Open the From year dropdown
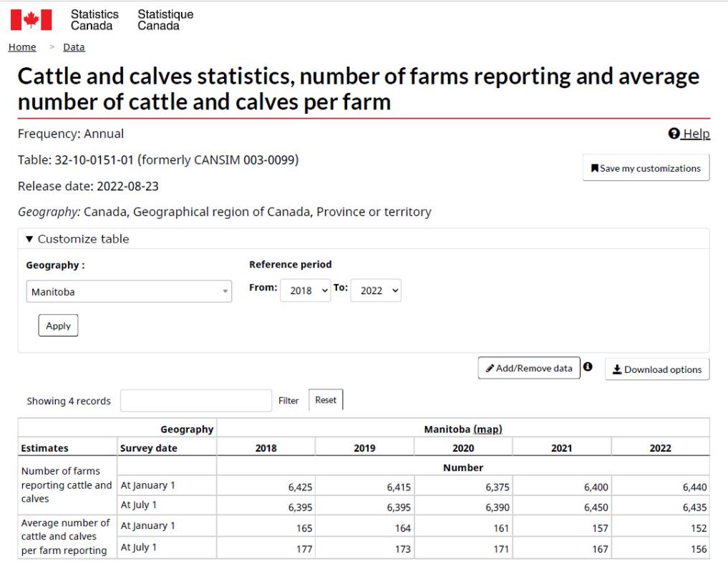The image size is (728, 564). (306, 291)
